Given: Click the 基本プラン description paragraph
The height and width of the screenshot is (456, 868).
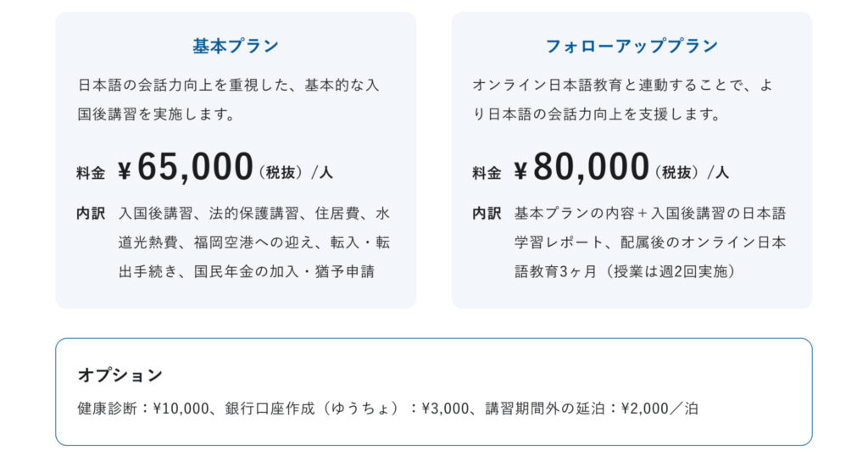Looking at the screenshot, I should tap(228, 100).
